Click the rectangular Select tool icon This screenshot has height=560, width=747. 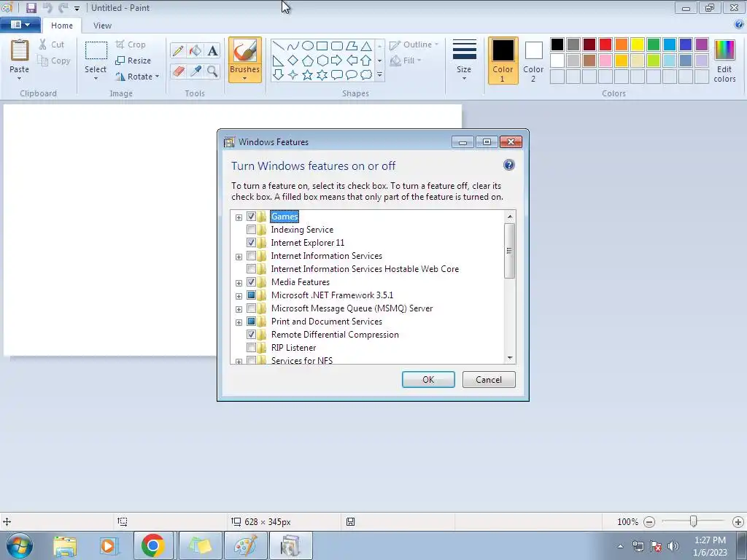[x=96, y=52]
